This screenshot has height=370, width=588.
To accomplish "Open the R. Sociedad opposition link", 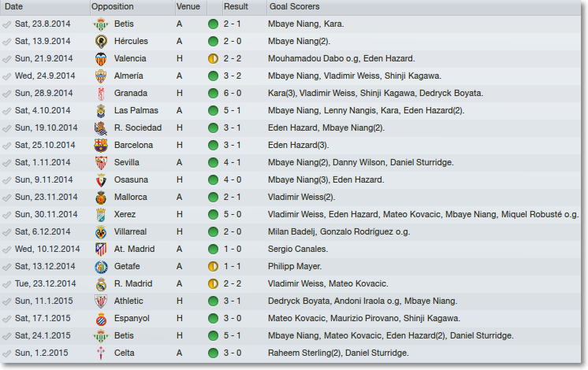I will click(x=138, y=128).
